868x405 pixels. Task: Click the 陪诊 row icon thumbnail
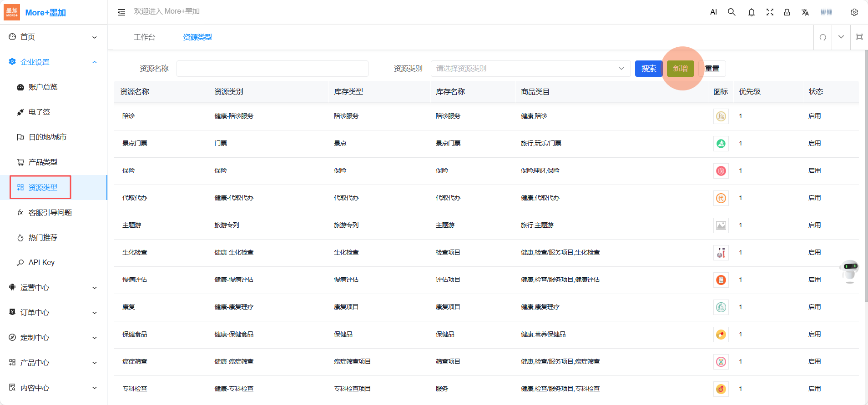tap(721, 116)
